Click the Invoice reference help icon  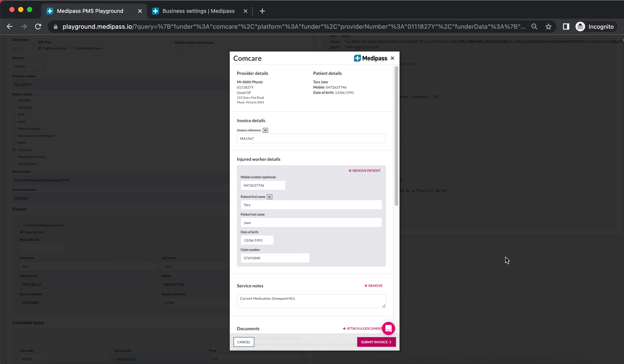[x=265, y=130]
